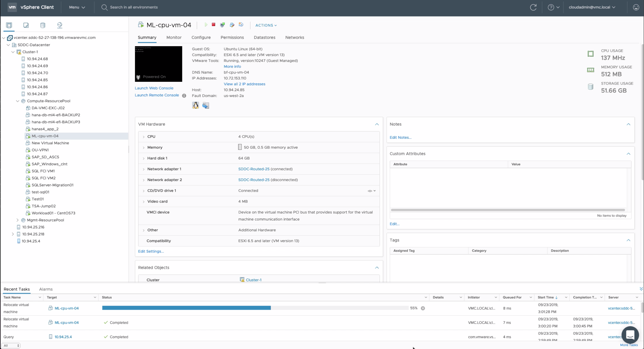Click the Launch Web Console link
This screenshot has height=349, width=644.
pyautogui.click(x=154, y=88)
